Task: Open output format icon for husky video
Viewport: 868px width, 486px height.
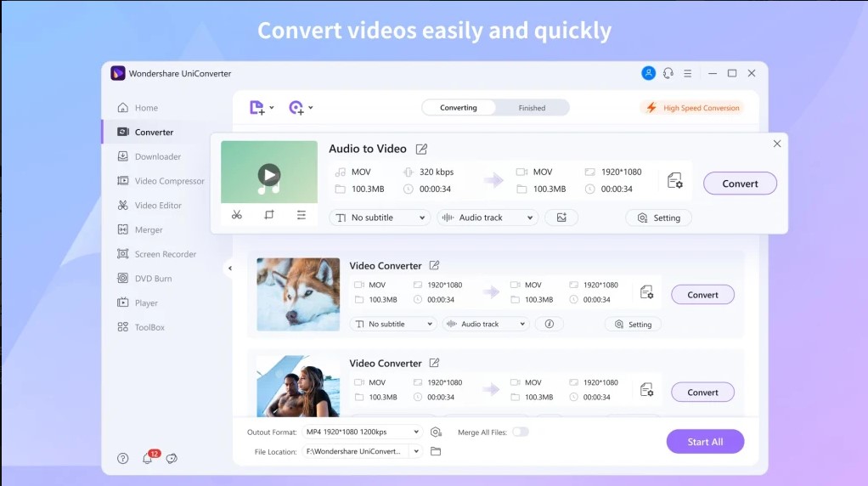Action: click(x=646, y=292)
